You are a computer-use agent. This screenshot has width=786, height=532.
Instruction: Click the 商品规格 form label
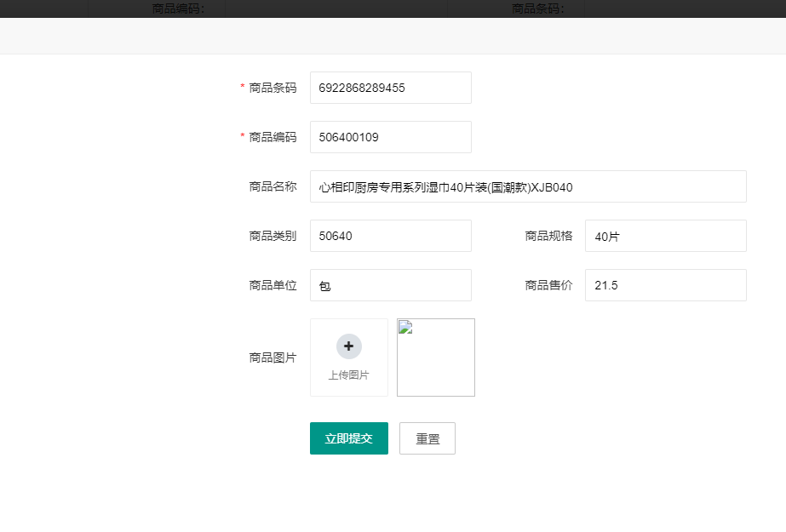tap(548, 236)
